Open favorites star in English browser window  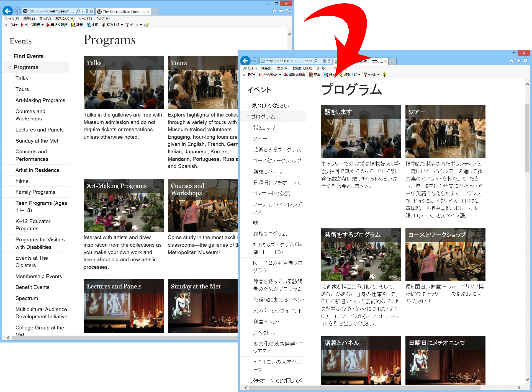[x=281, y=11]
